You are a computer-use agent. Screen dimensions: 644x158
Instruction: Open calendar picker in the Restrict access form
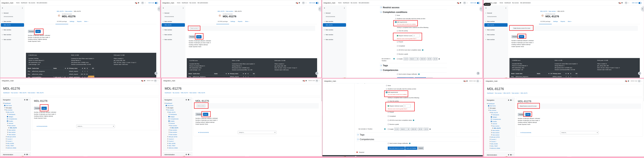click(x=439, y=59)
